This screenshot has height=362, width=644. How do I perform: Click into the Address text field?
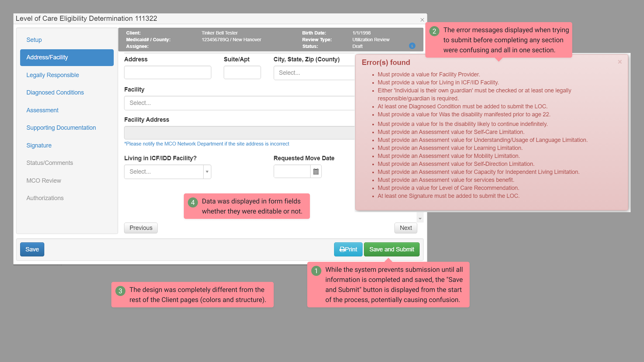tap(168, 72)
